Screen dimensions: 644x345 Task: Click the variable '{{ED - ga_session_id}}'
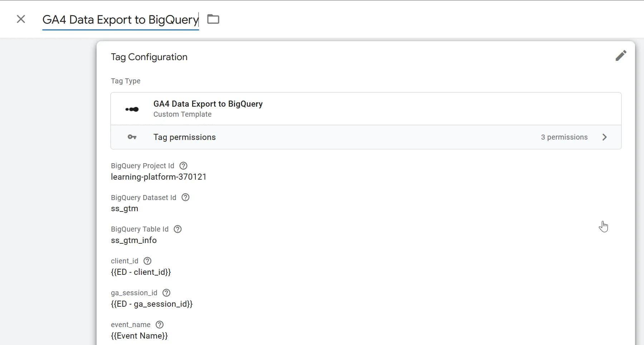click(x=152, y=304)
